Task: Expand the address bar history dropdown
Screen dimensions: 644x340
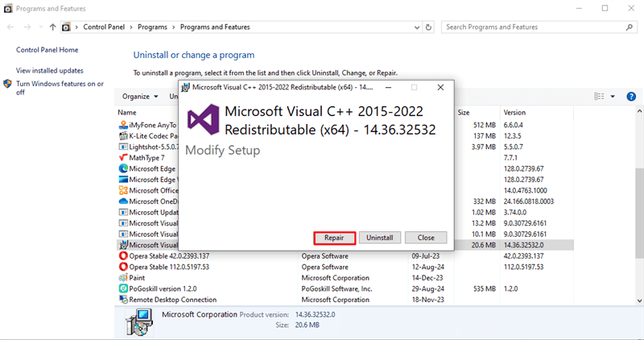Action: 417,27
